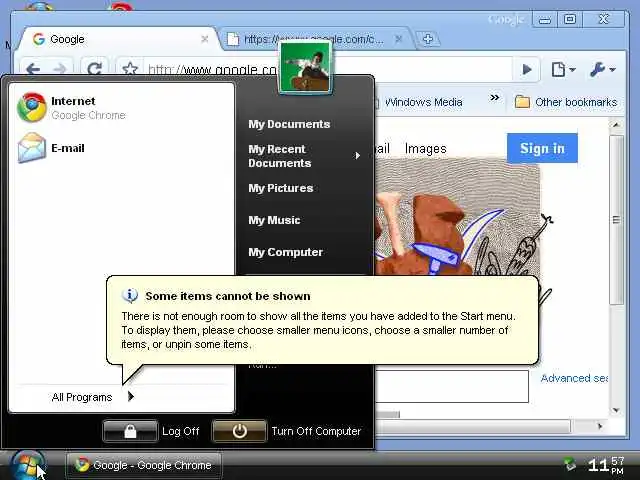This screenshot has height=480, width=640.
Task: Click the Google doodle image
Action: tap(457, 216)
